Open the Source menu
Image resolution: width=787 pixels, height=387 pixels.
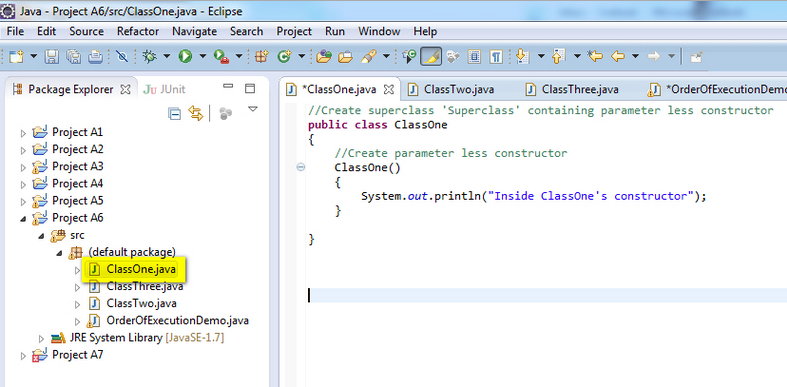point(86,31)
